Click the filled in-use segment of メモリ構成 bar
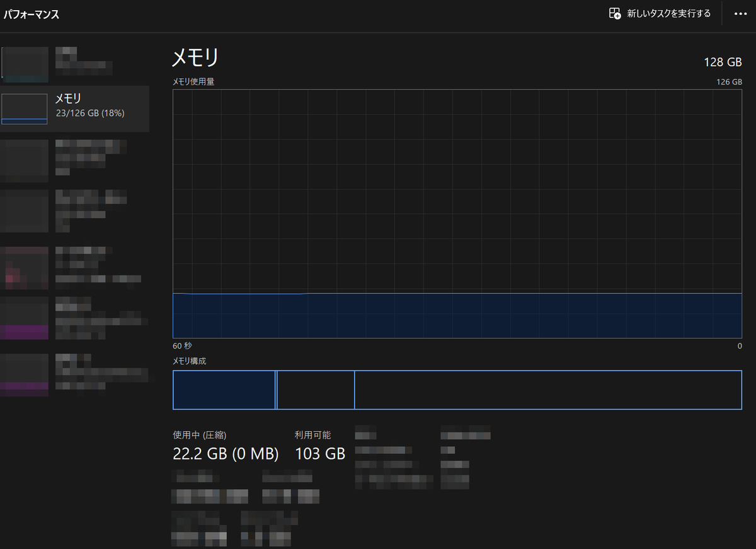This screenshot has width=756, height=549. [224, 390]
